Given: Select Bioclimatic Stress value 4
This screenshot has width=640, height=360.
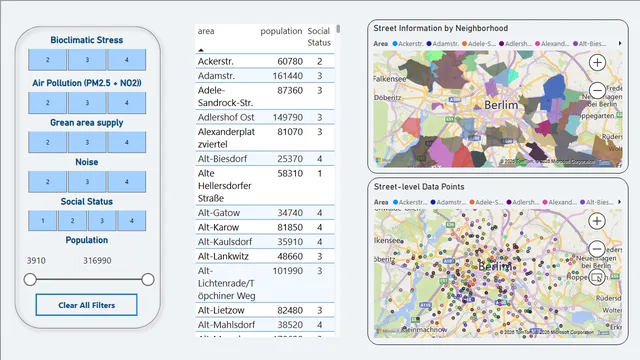Looking at the screenshot, I should (127, 60).
